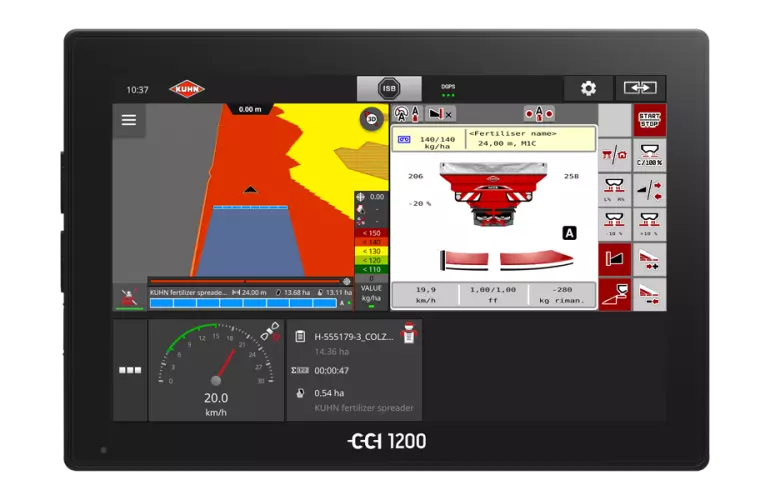Click the operator person icon in task tile
This screenshot has width=770, height=500.
pyautogui.click(x=408, y=333)
